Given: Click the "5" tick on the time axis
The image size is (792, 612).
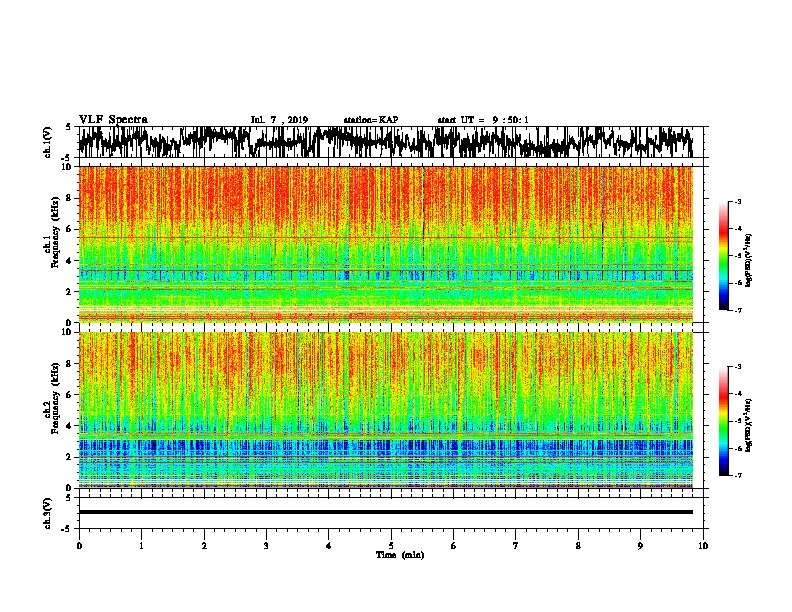Looking at the screenshot, I should [x=391, y=546].
